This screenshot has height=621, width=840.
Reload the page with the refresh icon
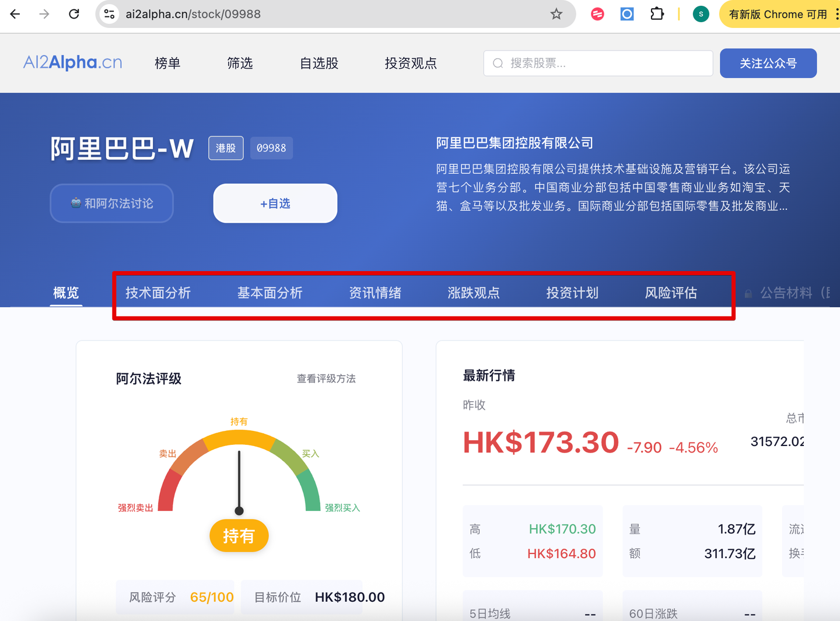coord(74,14)
